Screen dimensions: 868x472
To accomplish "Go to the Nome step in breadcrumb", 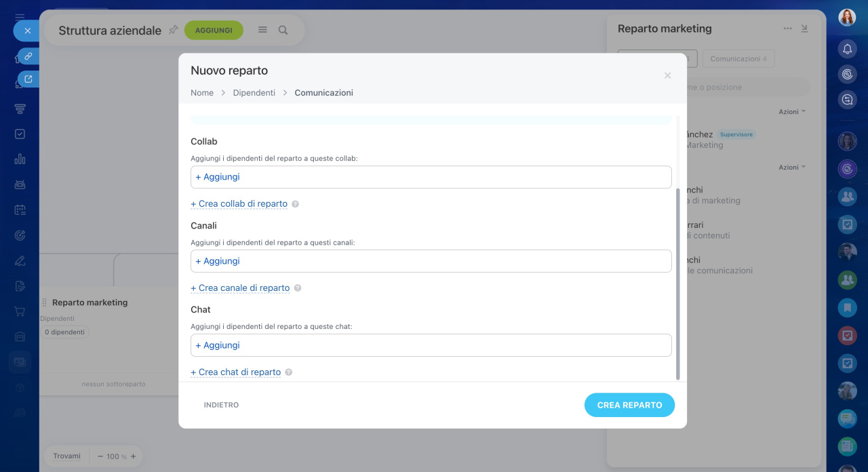I will pyautogui.click(x=202, y=93).
